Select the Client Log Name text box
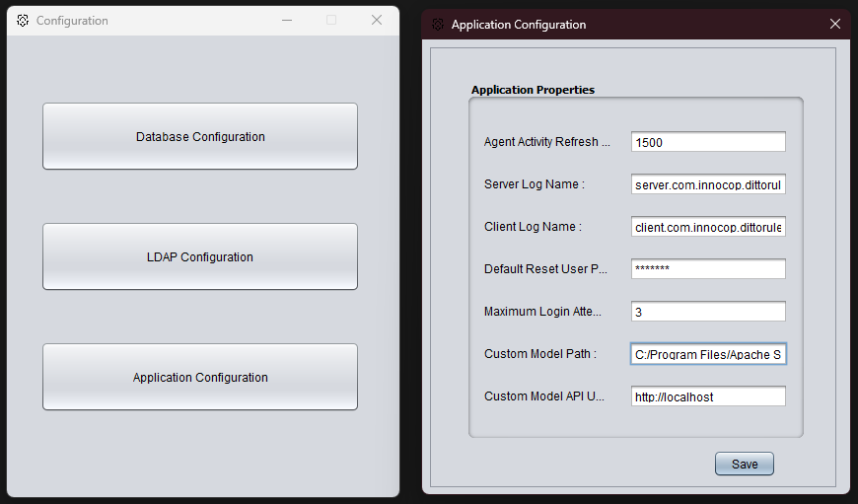858x504 pixels. [708, 227]
